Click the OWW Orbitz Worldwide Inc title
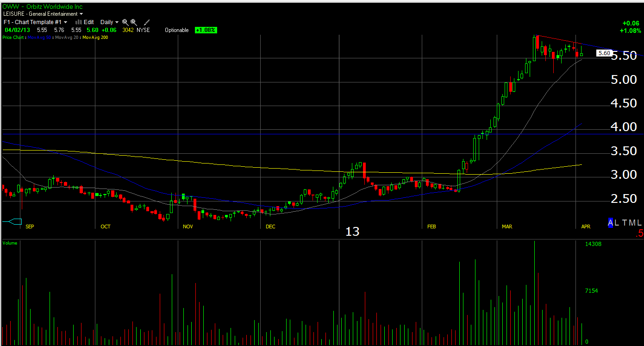The image size is (644, 346). (43, 6)
